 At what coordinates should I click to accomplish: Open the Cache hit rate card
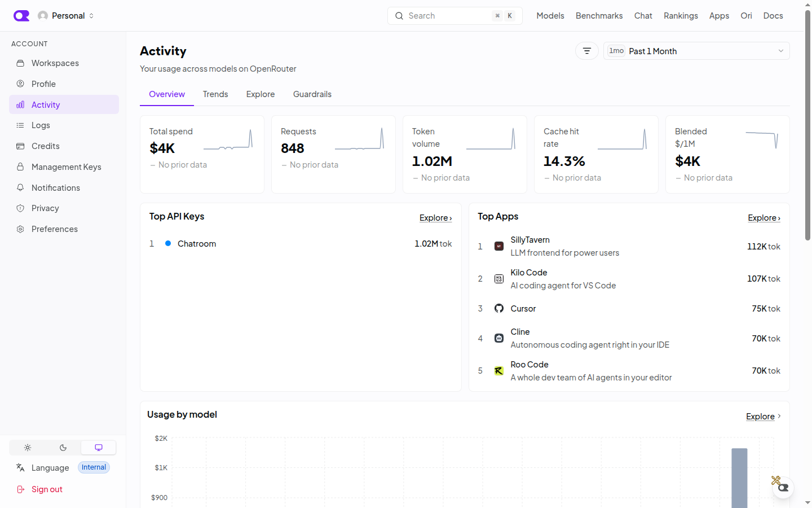point(596,155)
